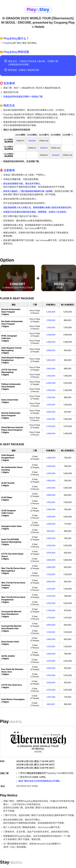The height and width of the screenshot is (868, 76).
Task: Click the plus sign between Concert and Hotel
Action: [38, 278]
